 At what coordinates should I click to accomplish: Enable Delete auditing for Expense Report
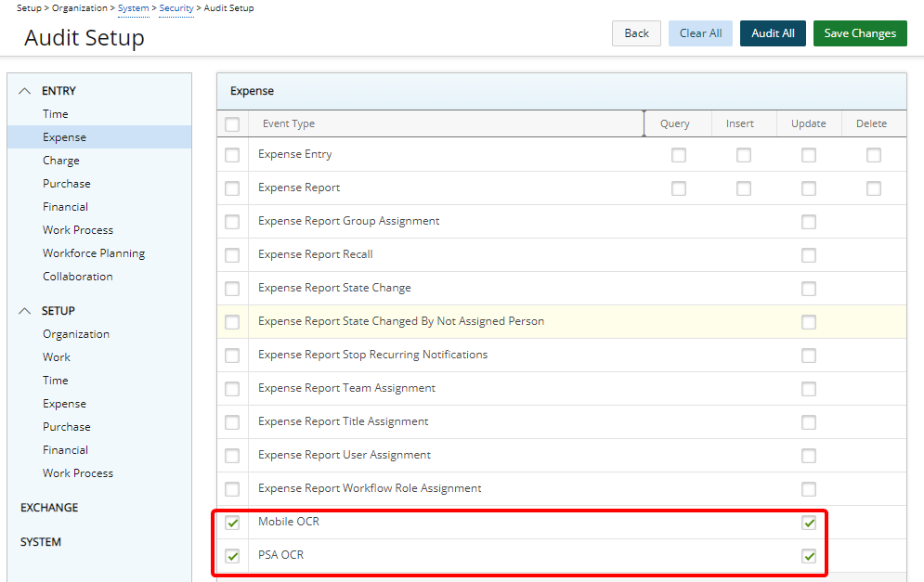[x=874, y=188]
